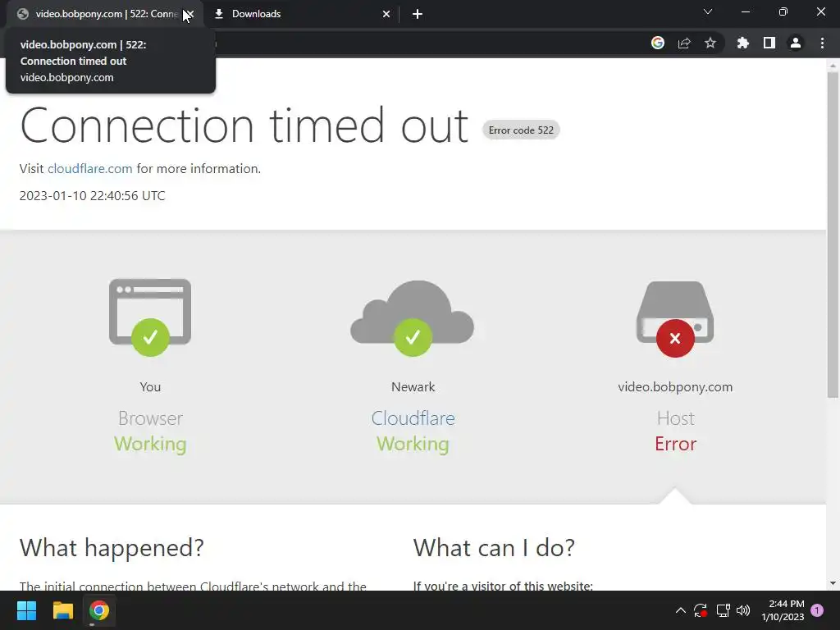Open the Extensions puzzle icon
Viewport: 840px width, 630px height.
click(x=742, y=43)
